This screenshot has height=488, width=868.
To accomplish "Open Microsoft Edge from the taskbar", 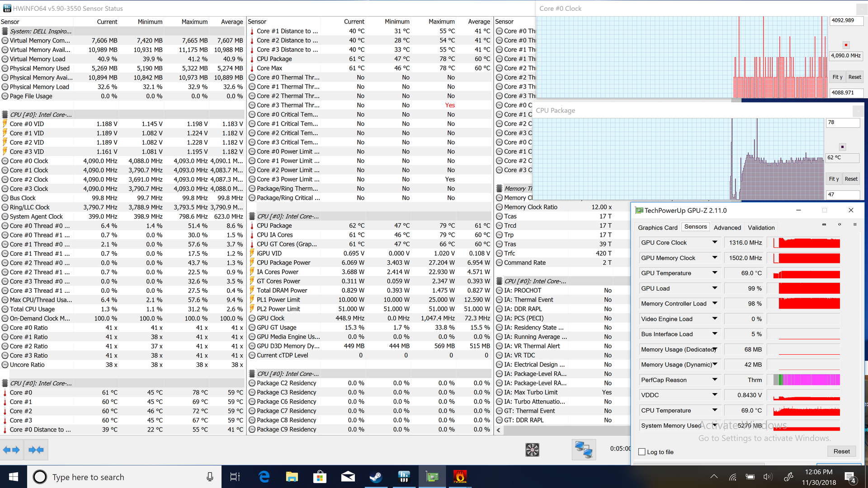I will [264, 477].
